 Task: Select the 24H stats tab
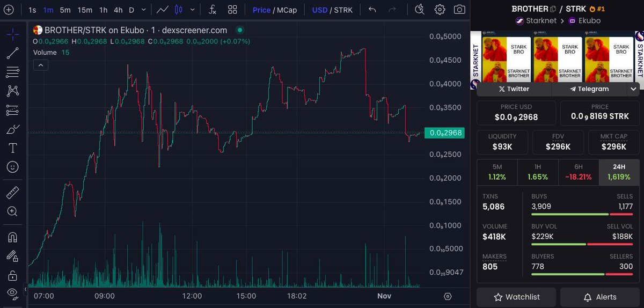click(x=619, y=172)
